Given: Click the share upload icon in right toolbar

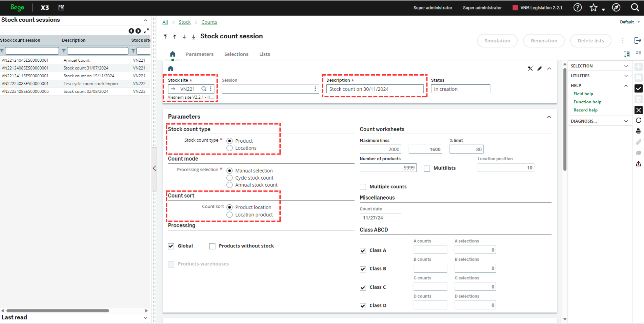Looking at the screenshot, I should tap(638, 164).
